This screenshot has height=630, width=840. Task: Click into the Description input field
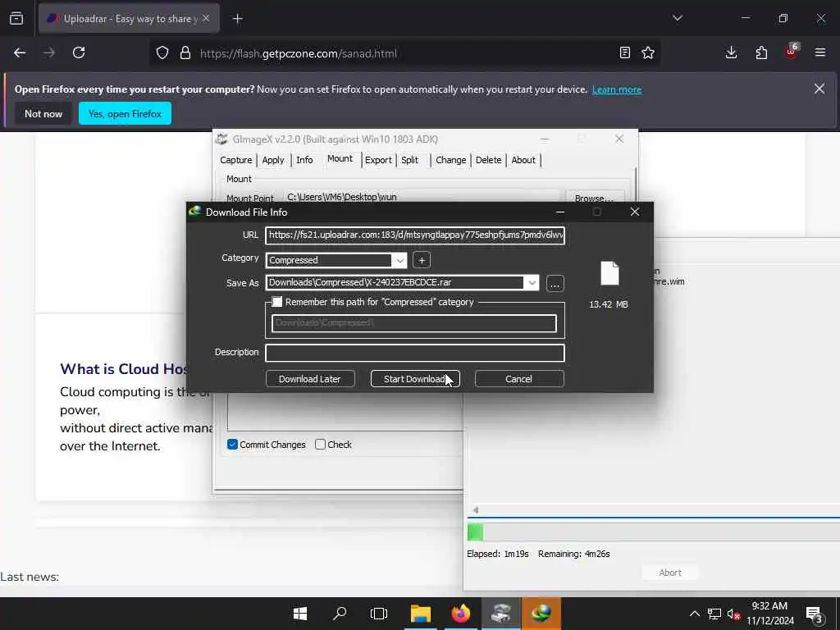pos(414,353)
